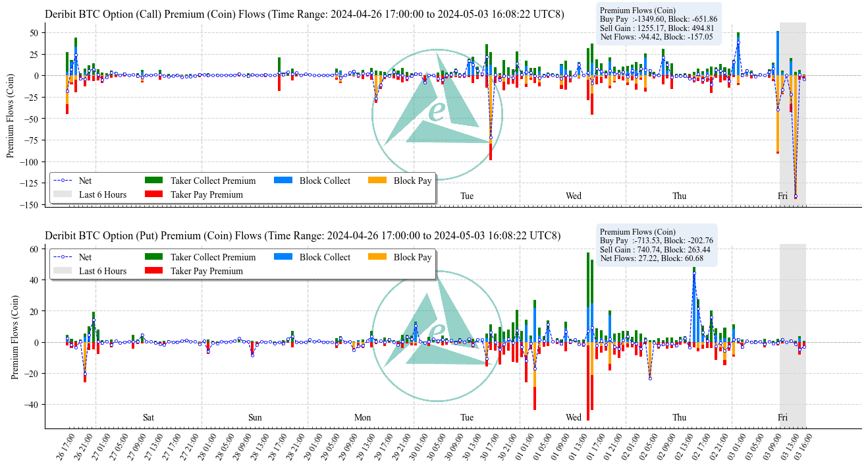Click Put summary line 'Net Flows: 27.22'

pyautogui.click(x=651, y=258)
